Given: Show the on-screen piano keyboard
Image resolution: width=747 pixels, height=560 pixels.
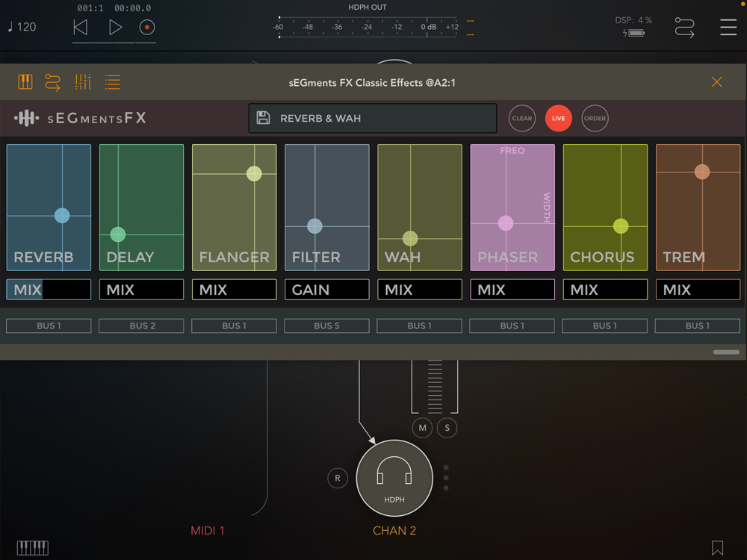Looking at the screenshot, I should (x=32, y=547).
